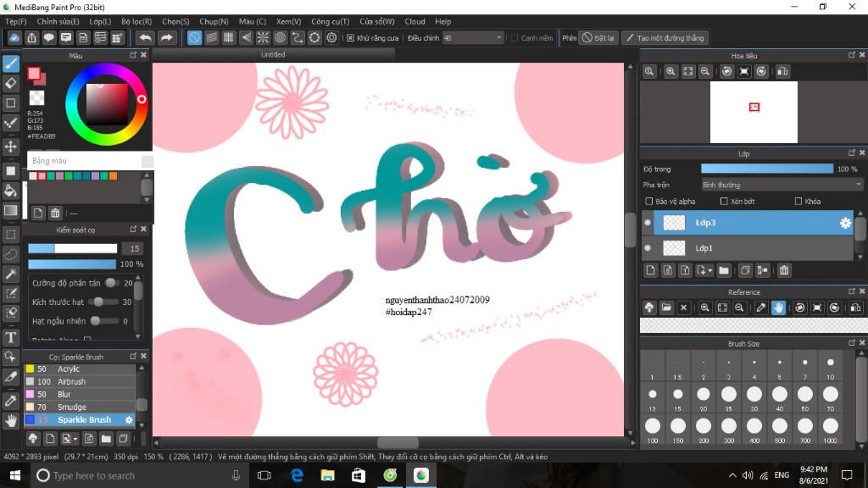Float the Brush Size panel
The image size is (868, 488).
(851, 343)
